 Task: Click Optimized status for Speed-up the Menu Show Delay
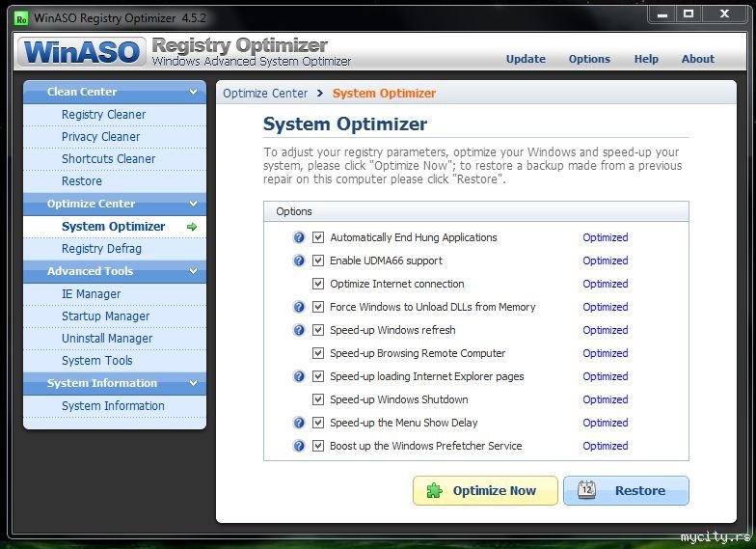606,423
